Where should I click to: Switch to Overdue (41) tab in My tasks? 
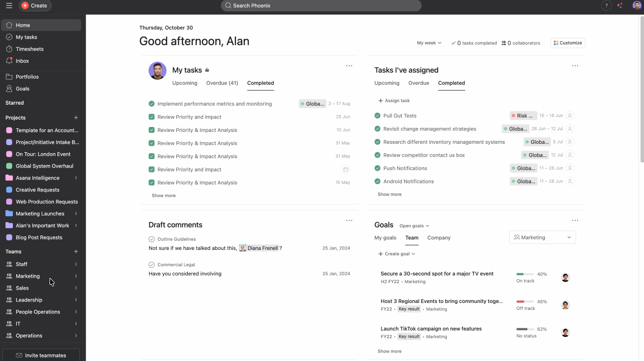point(222,83)
